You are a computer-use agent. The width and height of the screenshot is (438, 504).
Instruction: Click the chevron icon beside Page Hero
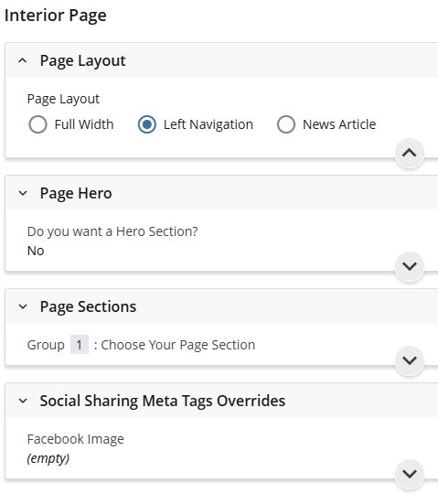tap(23, 193)
